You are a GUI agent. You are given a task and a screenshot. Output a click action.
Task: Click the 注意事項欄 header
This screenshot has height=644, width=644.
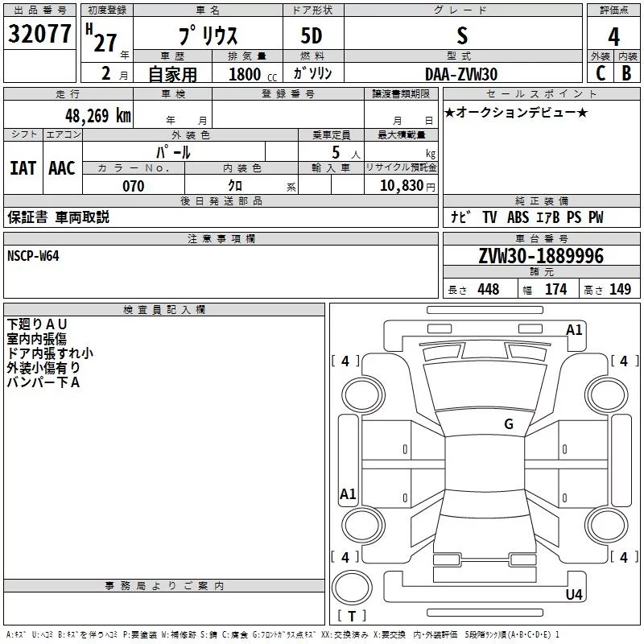tap(221, 238)
